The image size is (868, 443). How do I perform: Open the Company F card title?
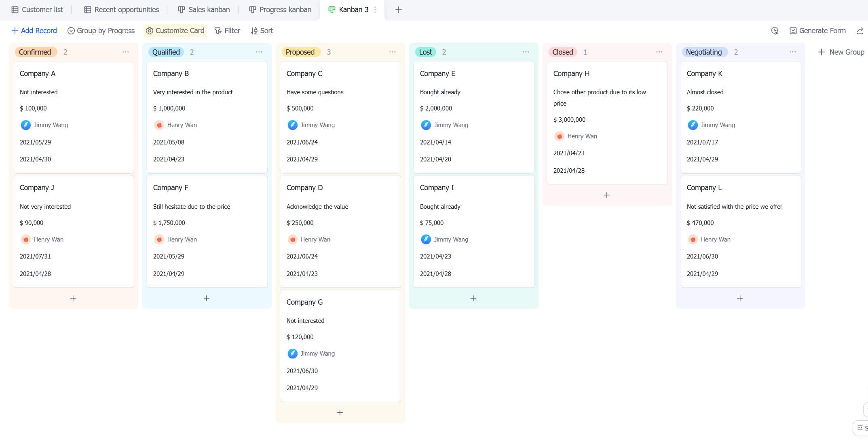coord(171,188)
